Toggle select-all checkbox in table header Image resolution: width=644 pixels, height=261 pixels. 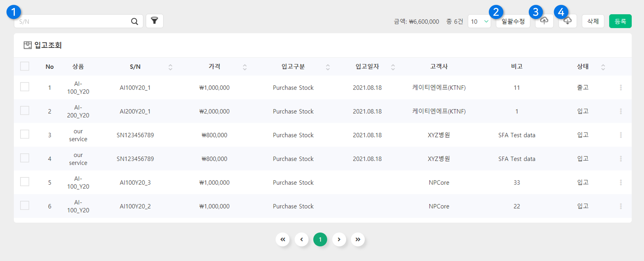(25, 66)
